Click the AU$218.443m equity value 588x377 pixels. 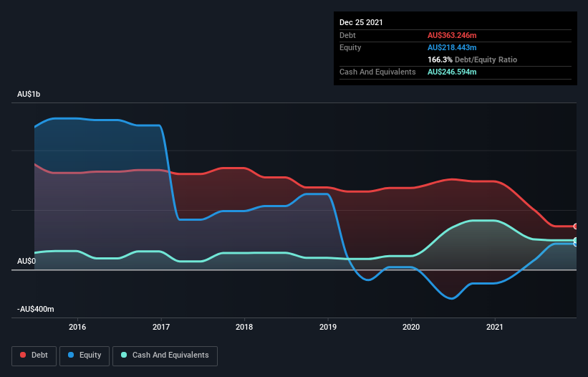click(452, 47)
